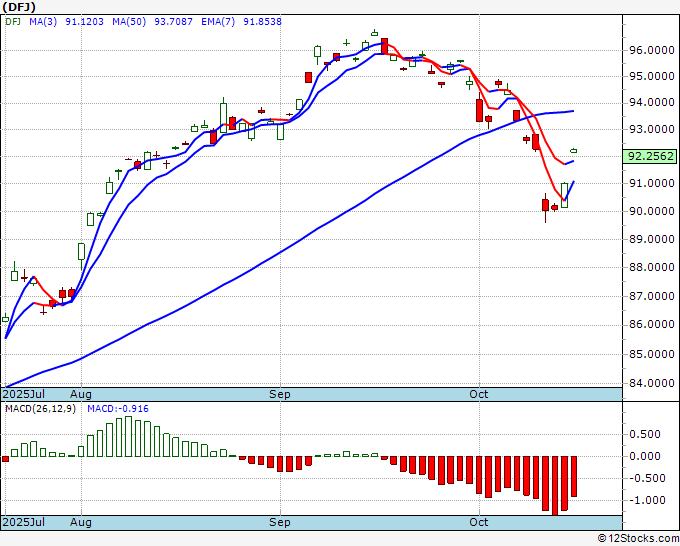Select the MA(50) value 93.7087
680x546 pixels.
[173, 21]
